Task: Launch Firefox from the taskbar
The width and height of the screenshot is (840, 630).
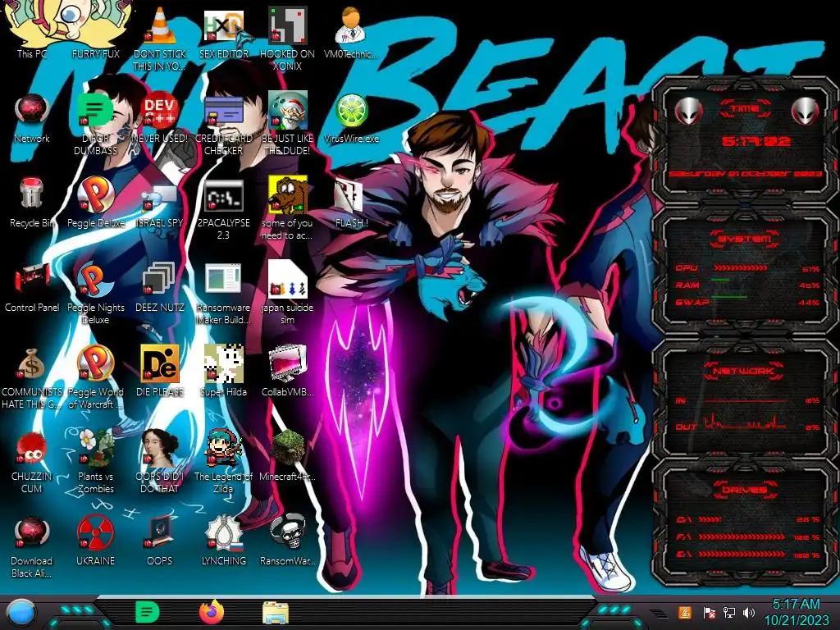Action: [x=211, y=612]
